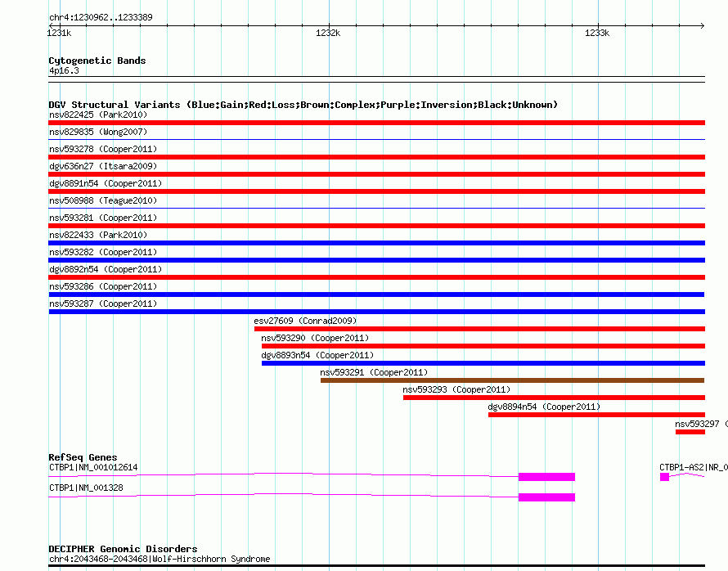
Task: Click the CTBP1|NM_001012614 gene label
Action: tap(93, 467)
